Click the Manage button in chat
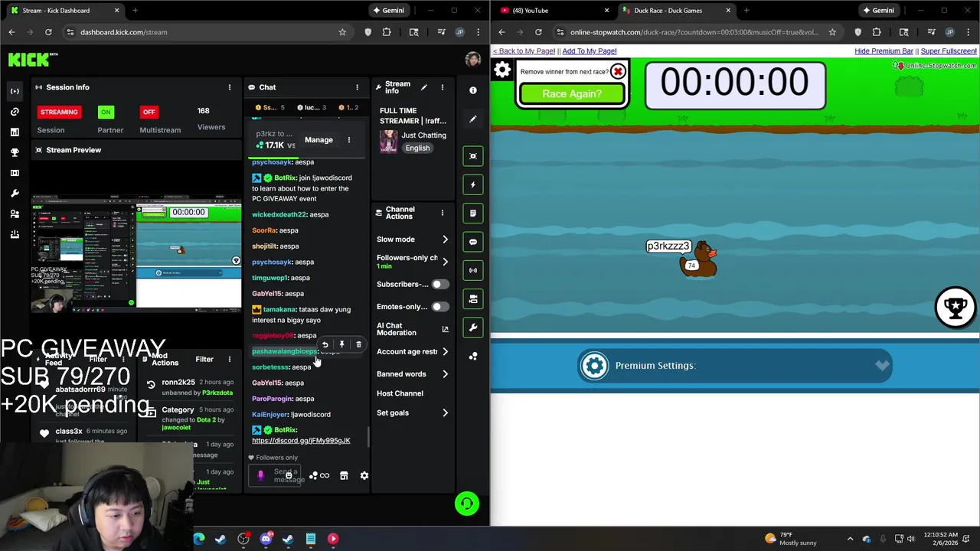Image resolution: width=980 pixels, height=551 pixels. point(318,140)
